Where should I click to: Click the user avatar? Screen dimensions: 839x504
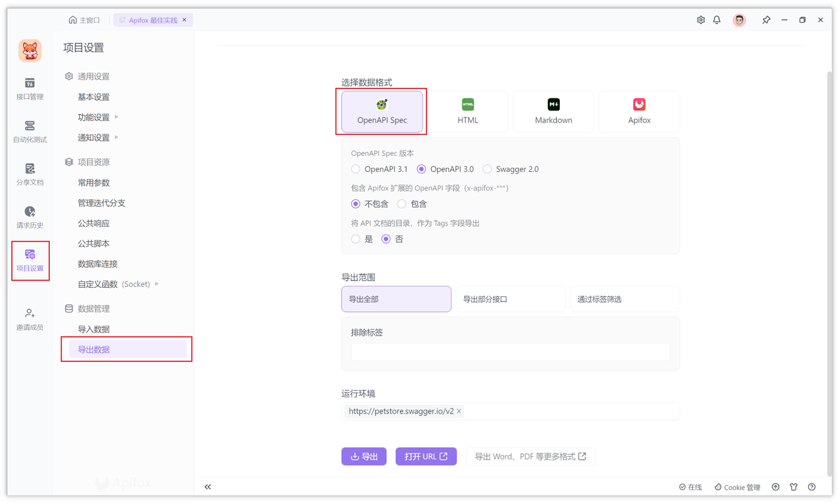[739, 20]
